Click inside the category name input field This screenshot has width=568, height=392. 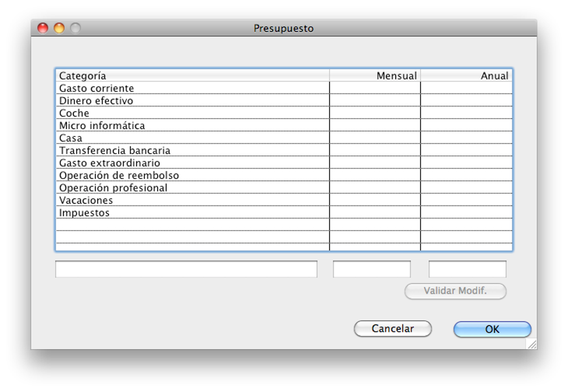[186, 268]
